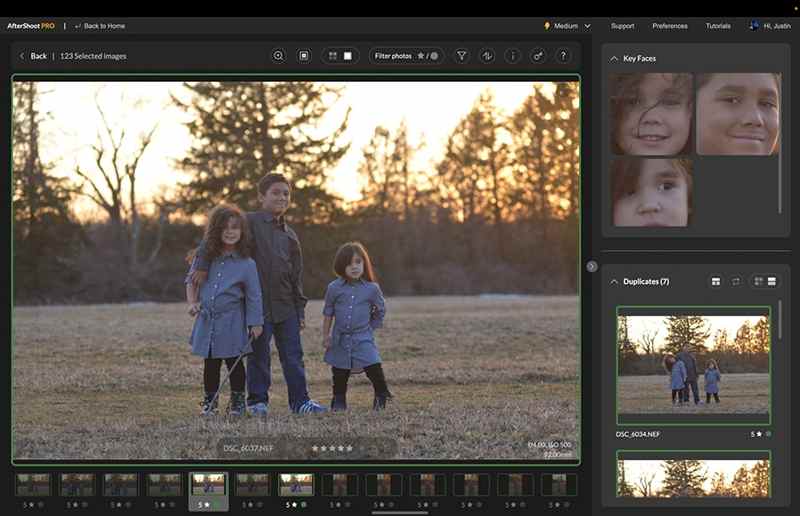Image resolution: width=800 pixels, height=516 pixels.
Task: Click the keyboard shortcuts key icon
Action: pos(538,56)
